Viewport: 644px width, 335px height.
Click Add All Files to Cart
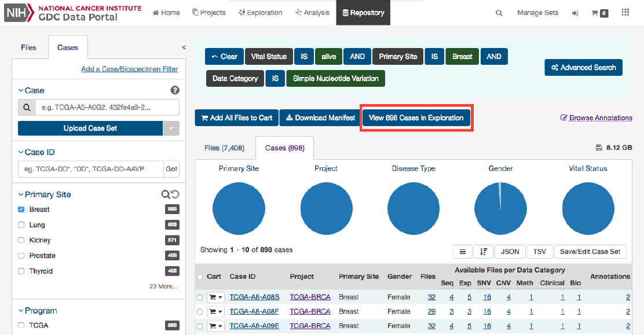click(x=236, y=118)
